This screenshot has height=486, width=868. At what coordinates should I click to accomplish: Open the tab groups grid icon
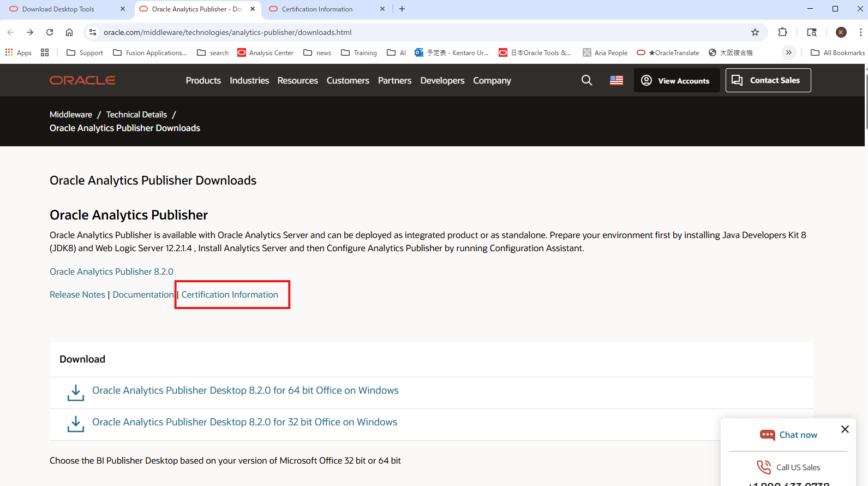coord(45,52)
